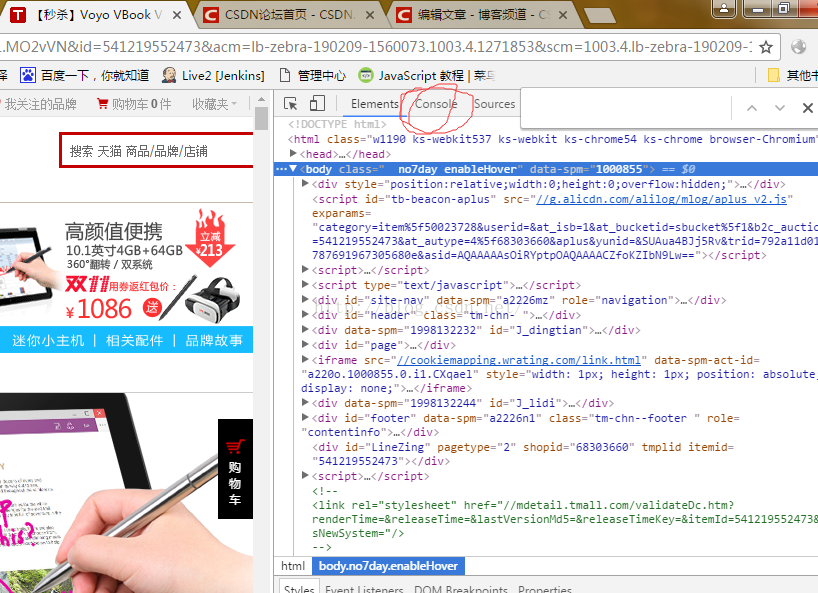Collapse the body element node

(293, 169)
